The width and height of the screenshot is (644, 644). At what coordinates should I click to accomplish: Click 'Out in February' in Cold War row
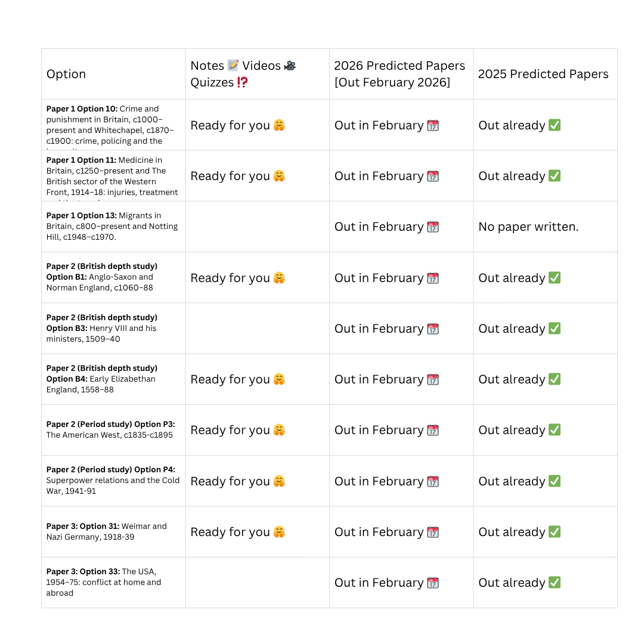pyautogui.click(x=379, y=481)
